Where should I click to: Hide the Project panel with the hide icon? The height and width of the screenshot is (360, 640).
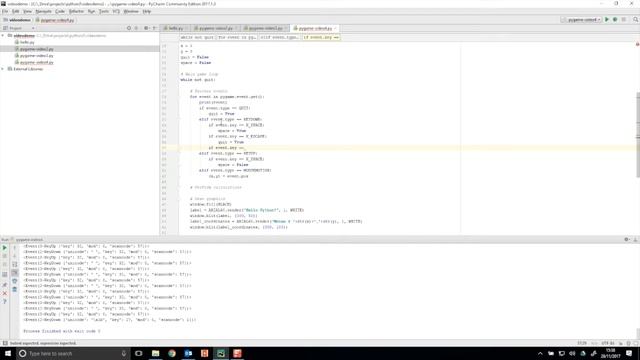(x=154, y=28)
